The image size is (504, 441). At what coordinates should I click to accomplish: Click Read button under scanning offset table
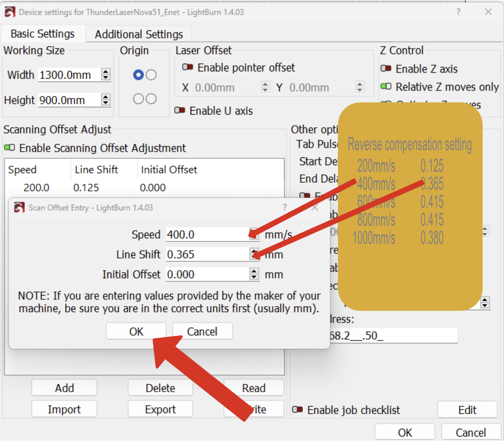(x=253, y=388)
